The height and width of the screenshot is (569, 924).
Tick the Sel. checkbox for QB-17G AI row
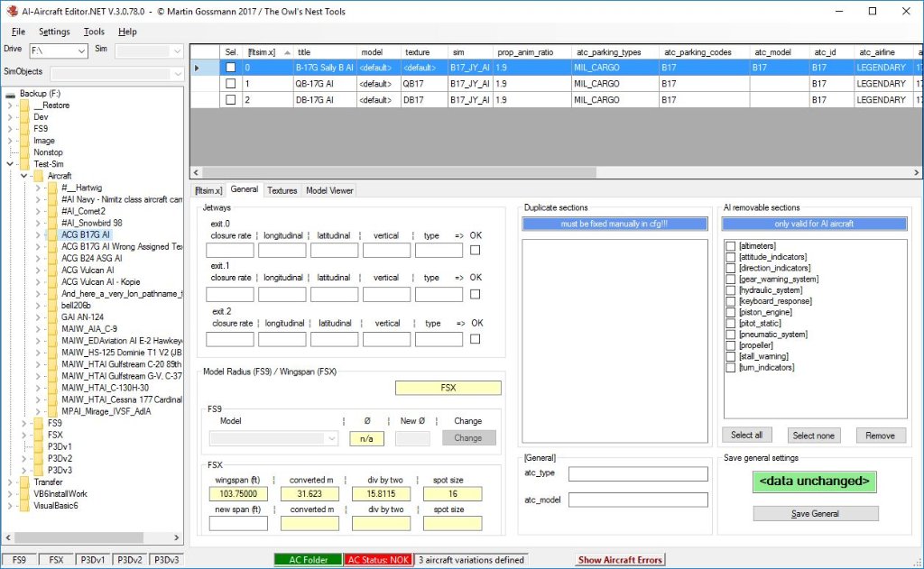pos(230,84)
